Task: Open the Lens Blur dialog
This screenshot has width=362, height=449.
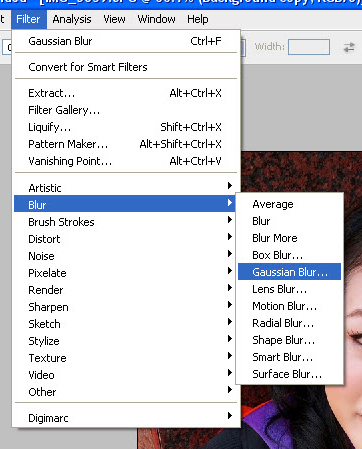Action: (x=289, y=289)
